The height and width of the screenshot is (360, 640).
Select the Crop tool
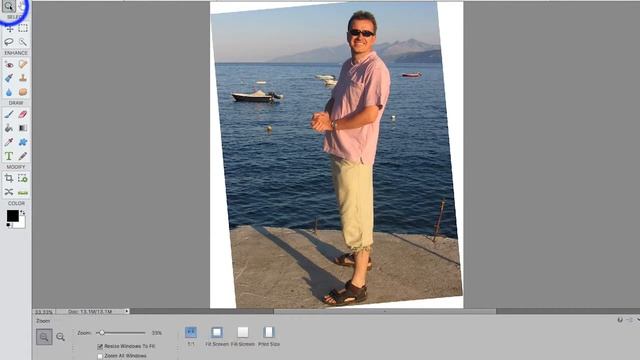(9, 178)
